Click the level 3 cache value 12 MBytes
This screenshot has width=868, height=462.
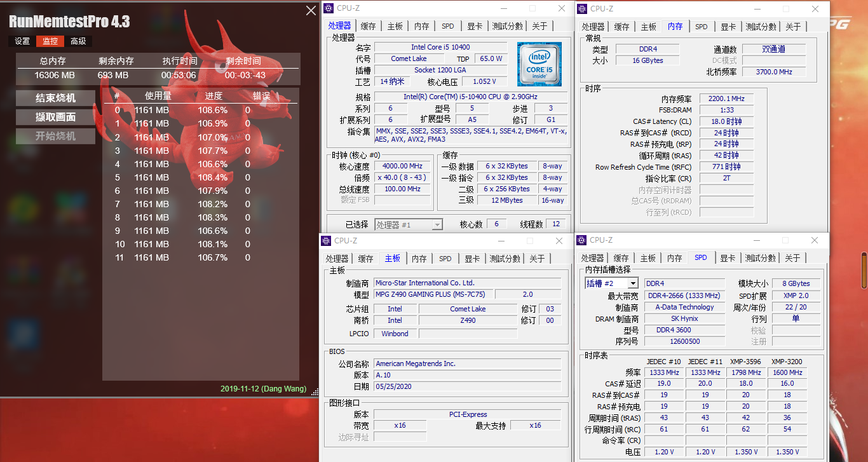tap(507, 200)
